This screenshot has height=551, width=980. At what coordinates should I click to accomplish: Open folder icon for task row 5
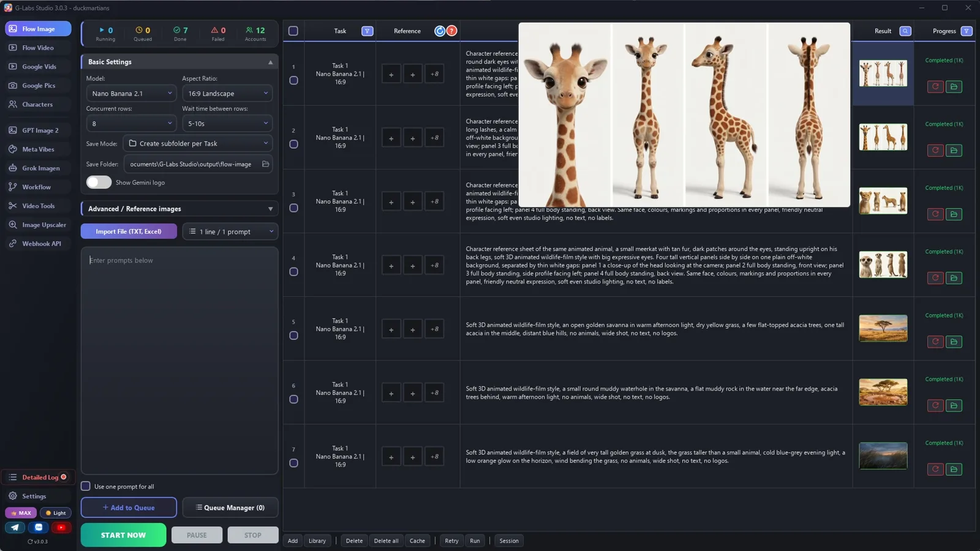click(954, 342)
